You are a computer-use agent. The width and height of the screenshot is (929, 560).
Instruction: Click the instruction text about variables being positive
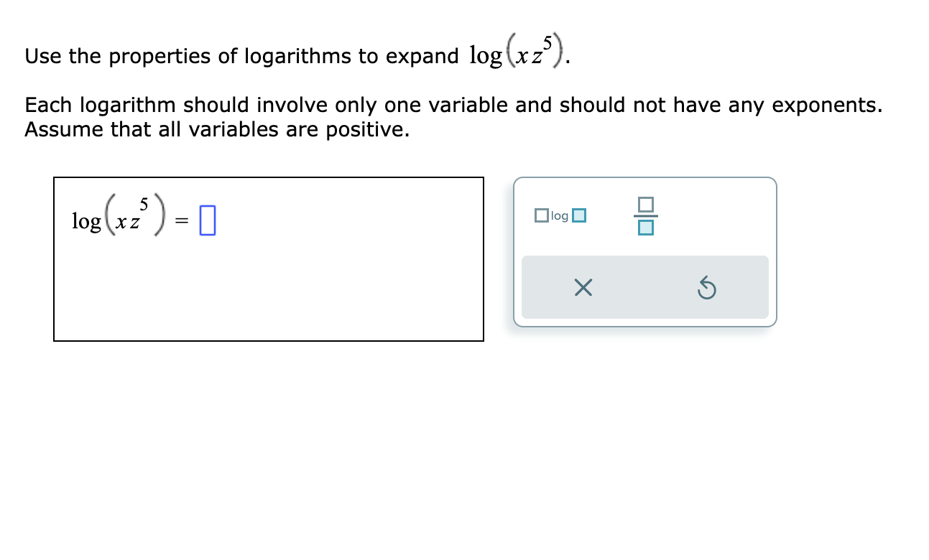click(x=216, y=129)
